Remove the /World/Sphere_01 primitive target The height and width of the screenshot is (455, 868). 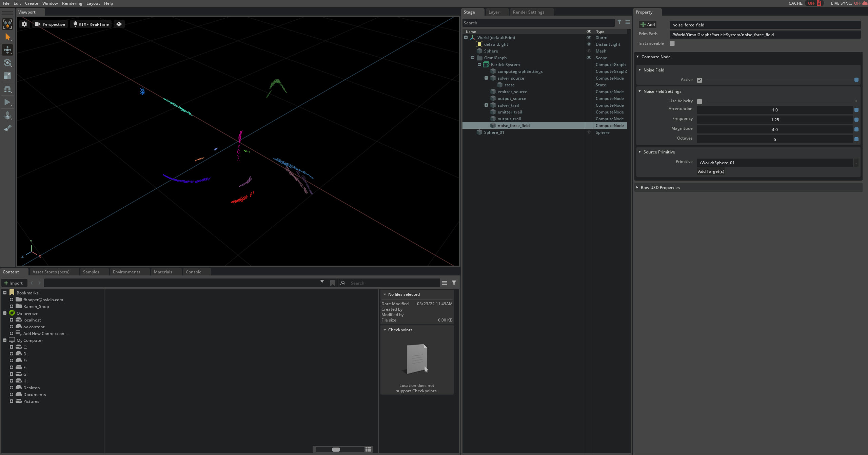(856, 163)
